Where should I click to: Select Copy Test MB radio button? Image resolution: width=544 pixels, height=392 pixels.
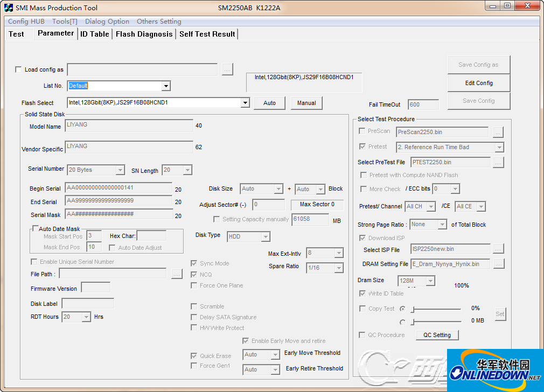point(402,322)
